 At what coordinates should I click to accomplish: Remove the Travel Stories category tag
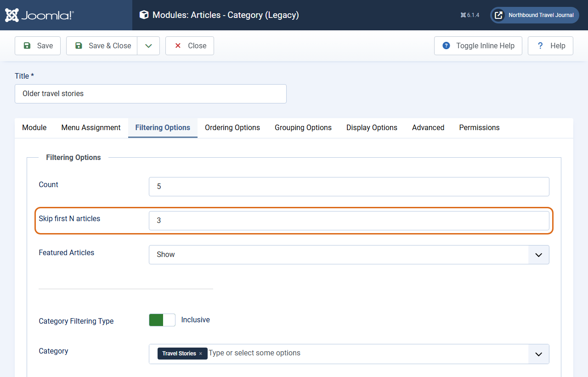pyautogui.click(x=201, y=354)
